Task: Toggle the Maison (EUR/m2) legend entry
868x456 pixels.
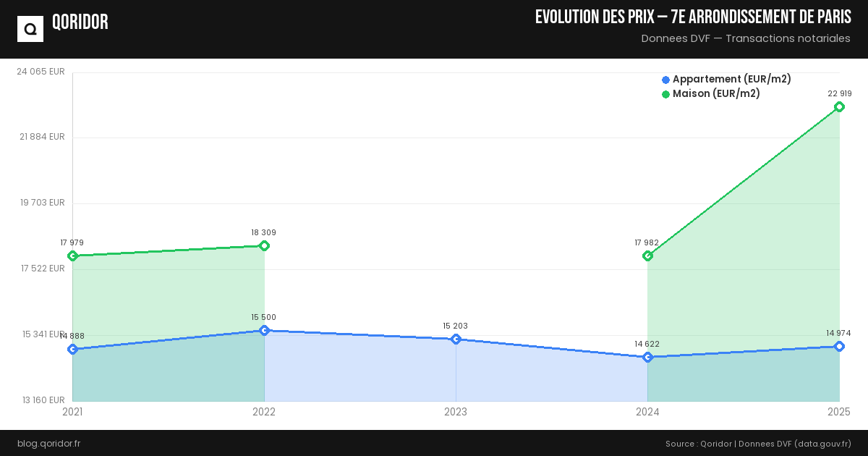Action: tap(716, 94)
